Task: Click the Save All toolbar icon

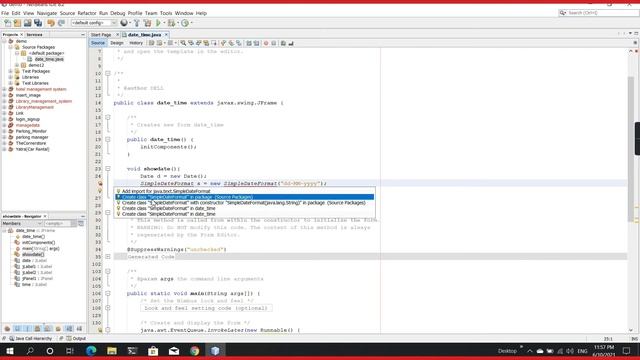Action: pos(38,23)
